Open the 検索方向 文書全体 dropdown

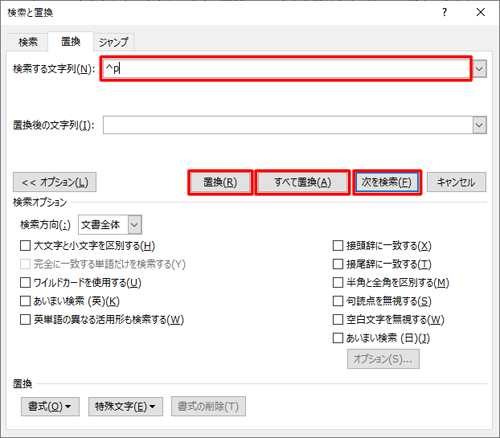pyautogui.click(x=110, y=225)
